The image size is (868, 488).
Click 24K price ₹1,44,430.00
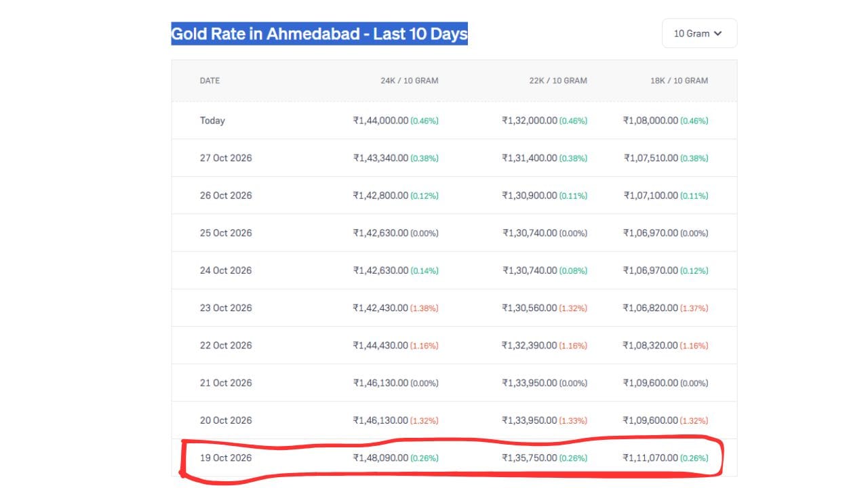[x=380, y=345]
